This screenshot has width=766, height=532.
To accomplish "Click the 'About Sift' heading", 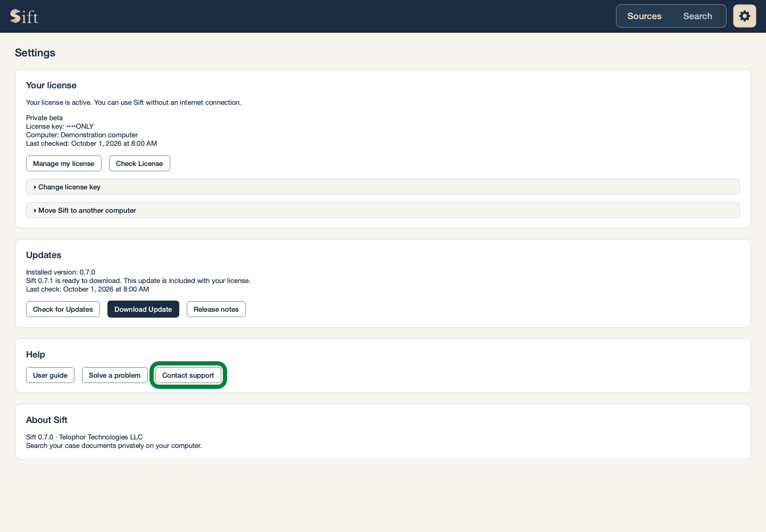I will (47, 420).
